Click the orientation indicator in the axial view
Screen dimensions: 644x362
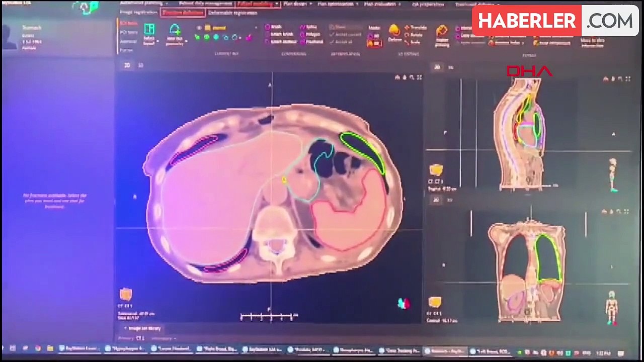(x=404, y=303)
